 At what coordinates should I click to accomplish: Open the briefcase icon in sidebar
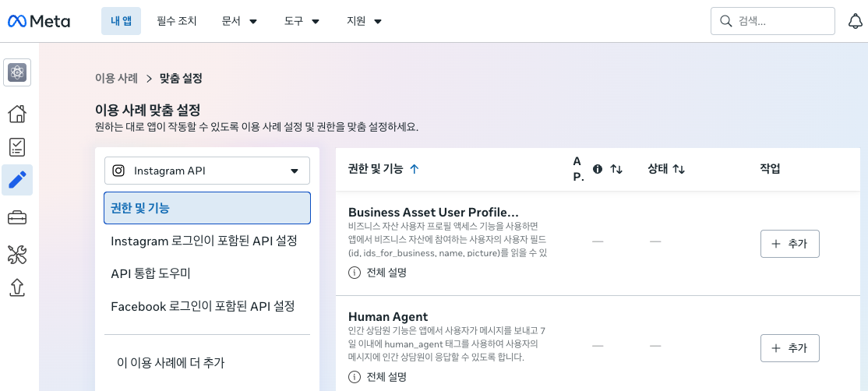click(17, 218)
